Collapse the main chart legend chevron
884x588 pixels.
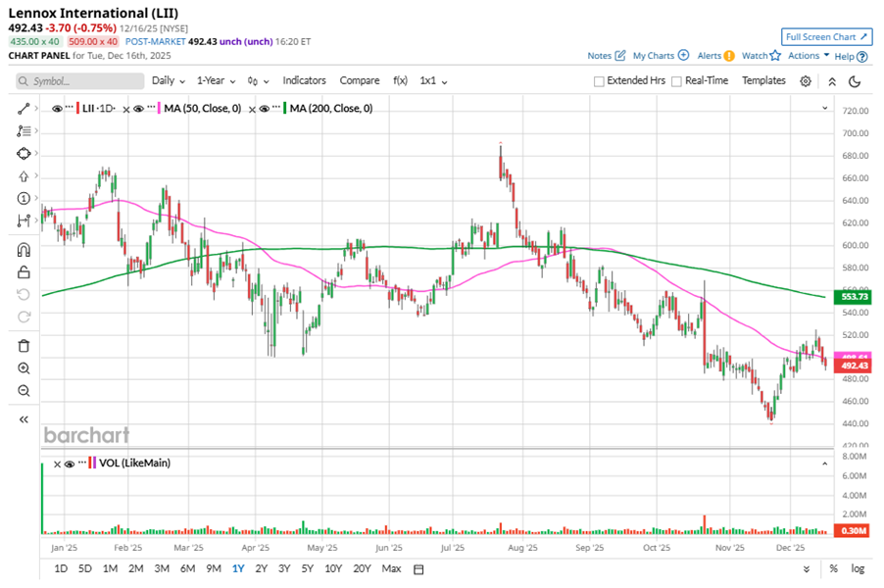[825, 108]
